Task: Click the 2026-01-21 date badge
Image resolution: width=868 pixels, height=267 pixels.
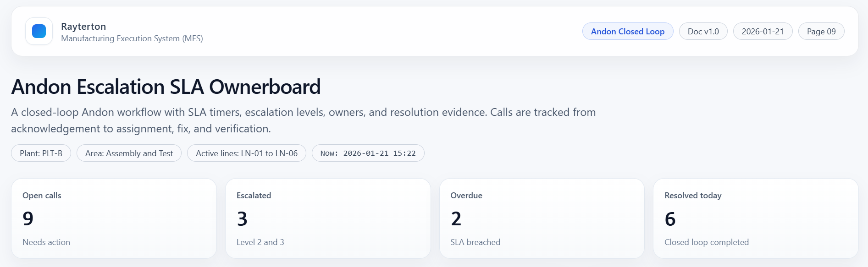Action: [x=763, y=32]
